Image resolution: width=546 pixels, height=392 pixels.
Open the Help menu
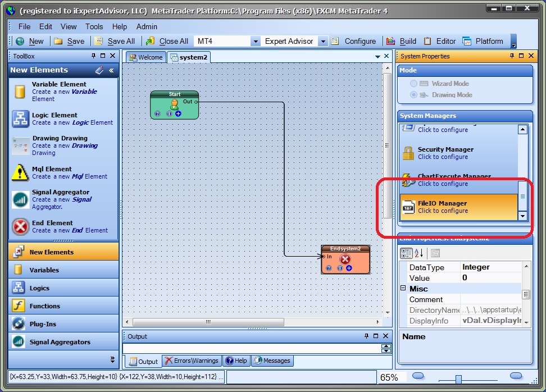tap(120, 26)
